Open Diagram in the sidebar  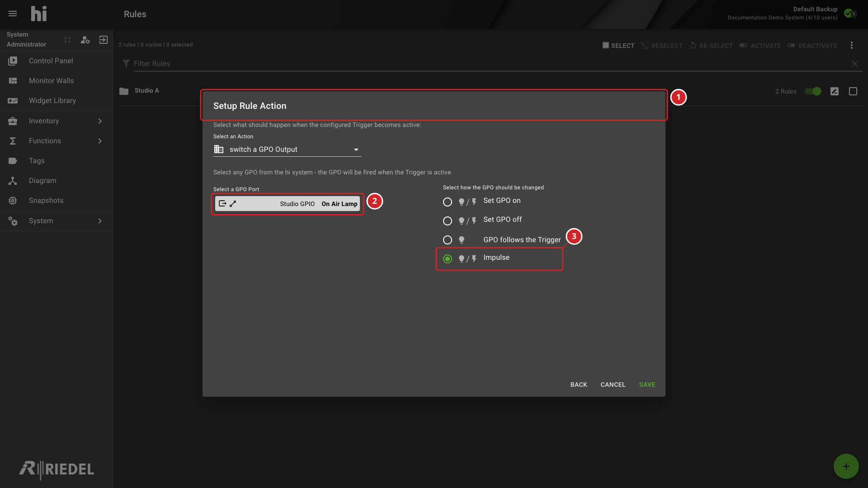click(56, 181)
